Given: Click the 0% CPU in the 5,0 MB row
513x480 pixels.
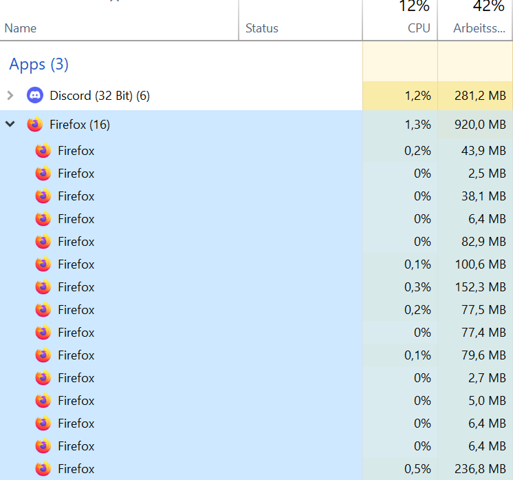Looking at the screenshot, I should pos(422,401).
